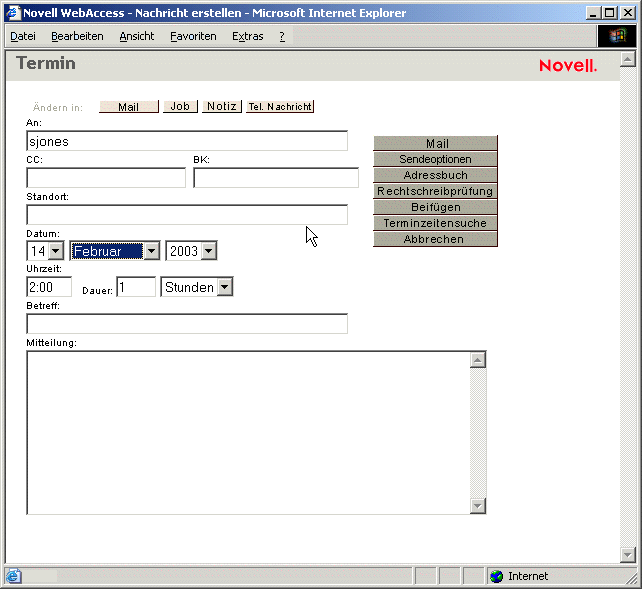This screenshot has height=589, width=642.
Task: Click the Datum: label
Action: click(43, 234)
